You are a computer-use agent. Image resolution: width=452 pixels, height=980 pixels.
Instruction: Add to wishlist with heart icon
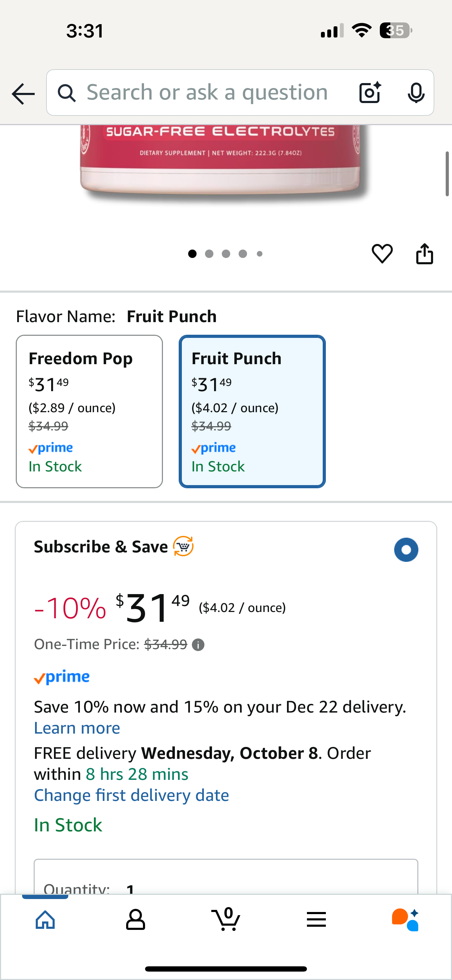(382, 253)
